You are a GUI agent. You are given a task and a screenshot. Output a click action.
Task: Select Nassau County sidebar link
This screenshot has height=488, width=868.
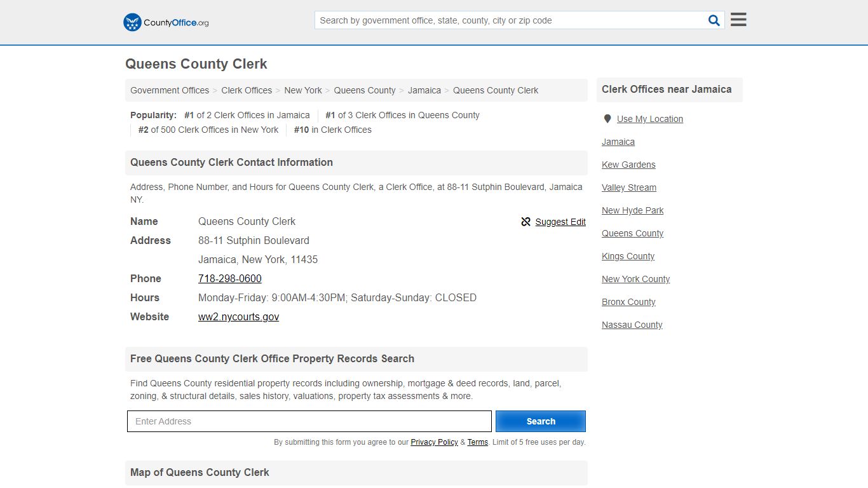coord(632,325)
